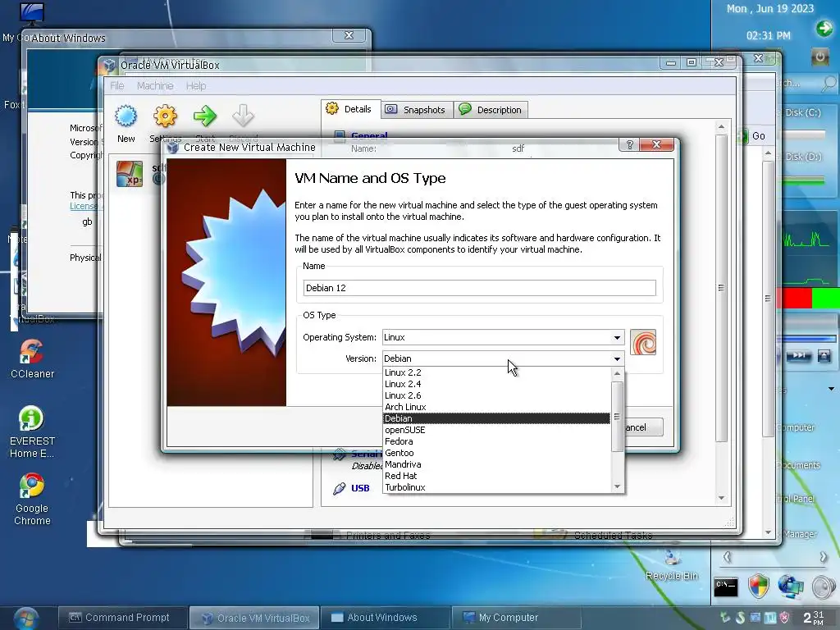The height and width of the screenshot is (630, 840).
Task: Click sidebar left page arrow
Action: [727, 557]
